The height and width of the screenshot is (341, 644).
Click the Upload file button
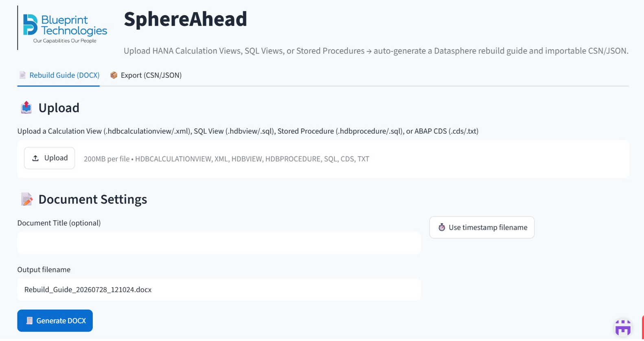click(x=49, y=158)
